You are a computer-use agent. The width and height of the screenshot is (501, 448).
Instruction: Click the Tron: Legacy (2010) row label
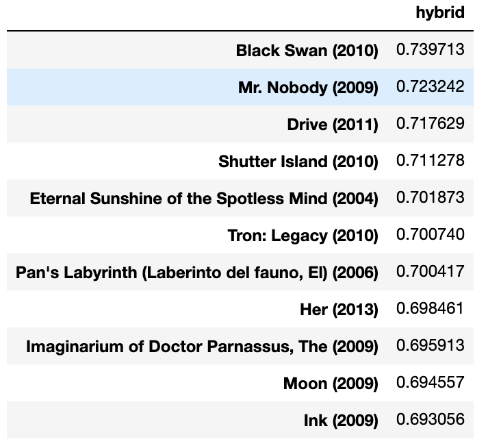coord(303,235)
